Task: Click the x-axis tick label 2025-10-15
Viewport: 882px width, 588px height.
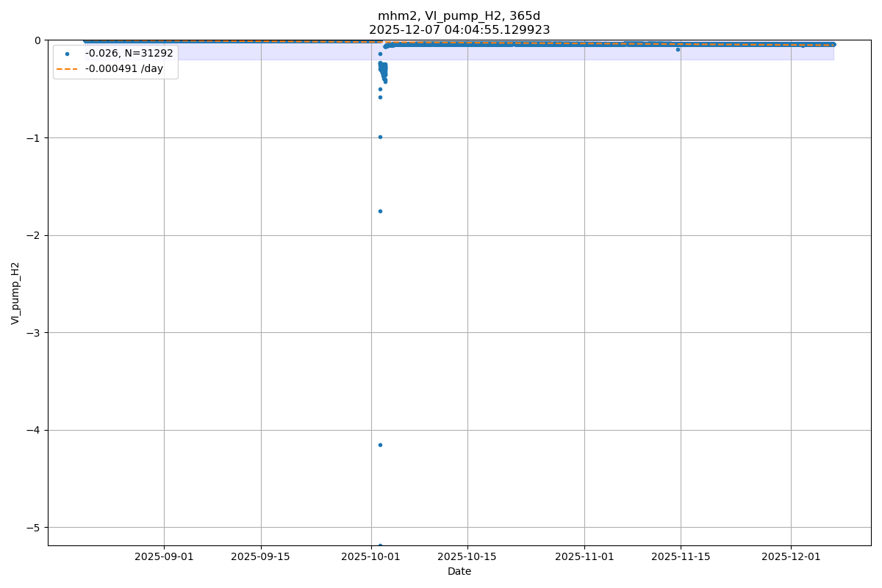Action: click(467, 556)
